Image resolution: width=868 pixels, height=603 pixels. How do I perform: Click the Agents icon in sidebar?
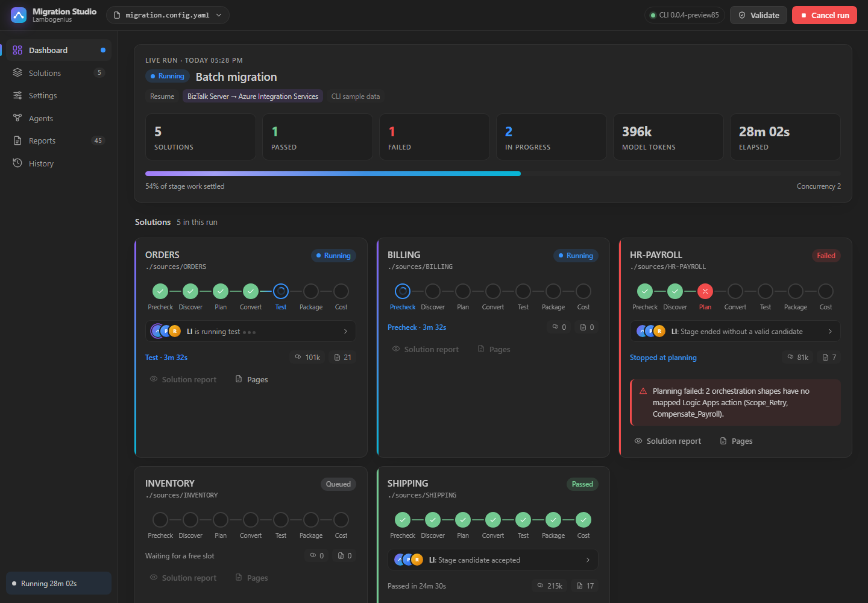(17, 118)
